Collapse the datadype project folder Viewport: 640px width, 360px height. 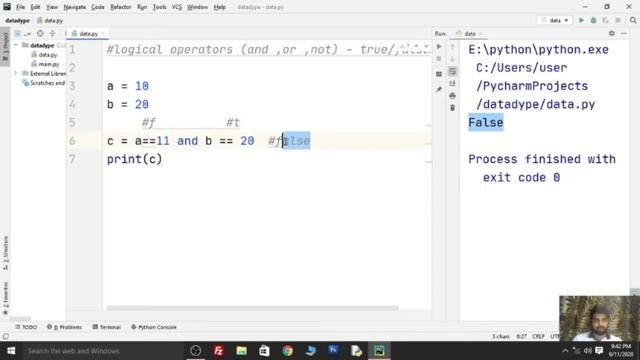coord(16,45)
